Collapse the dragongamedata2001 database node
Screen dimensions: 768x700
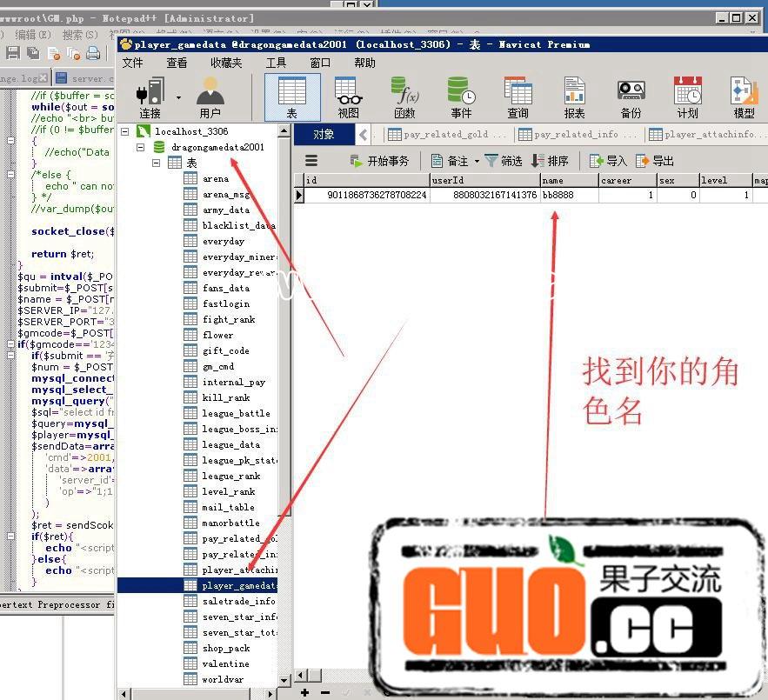(x=141, y=147)
